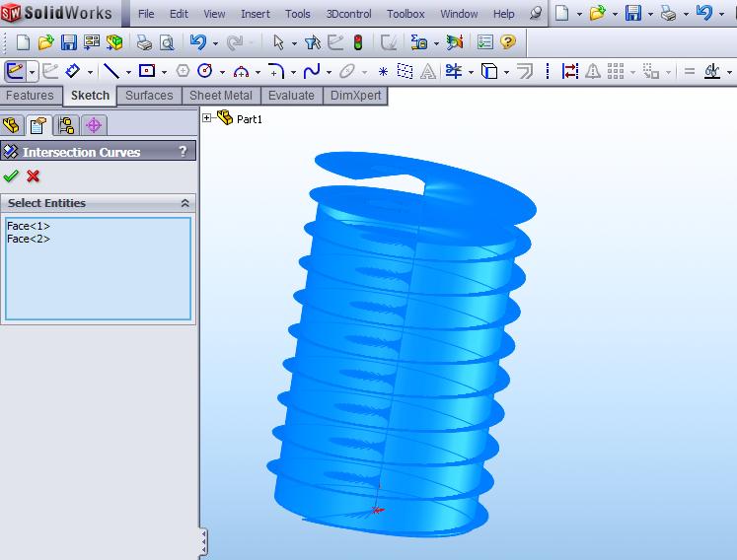Open the Rectangle tool dropdown arrow

point(164,73)
